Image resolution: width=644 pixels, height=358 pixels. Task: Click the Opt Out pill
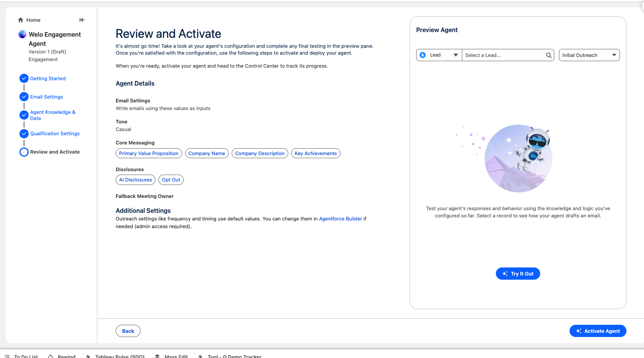point(171,180)
